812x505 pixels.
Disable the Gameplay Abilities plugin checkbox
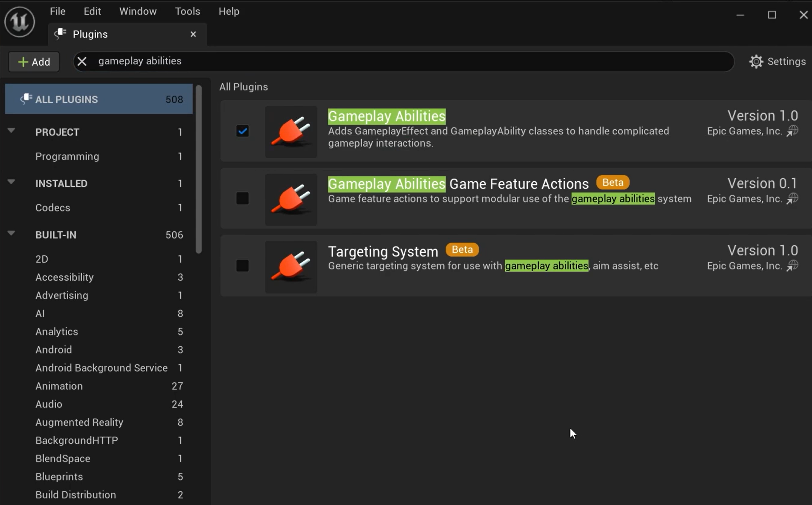click(x=242, y=131)
